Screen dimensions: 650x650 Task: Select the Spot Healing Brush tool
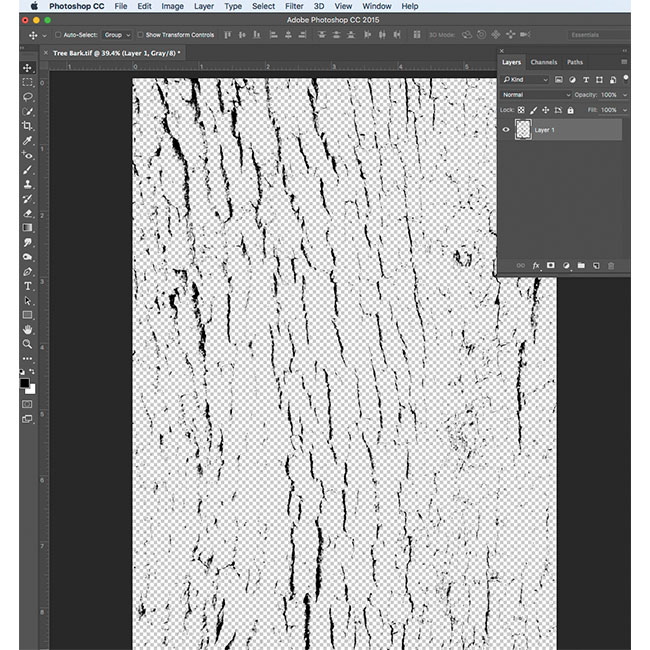tap(28, 155)
